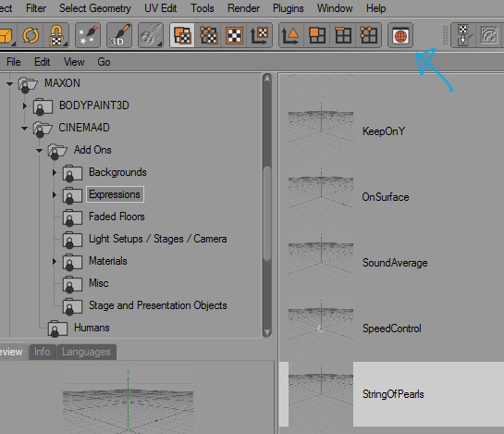
Task: Click the grid with orange square icon
Action: pyautogui.click(x=317, y=35)
